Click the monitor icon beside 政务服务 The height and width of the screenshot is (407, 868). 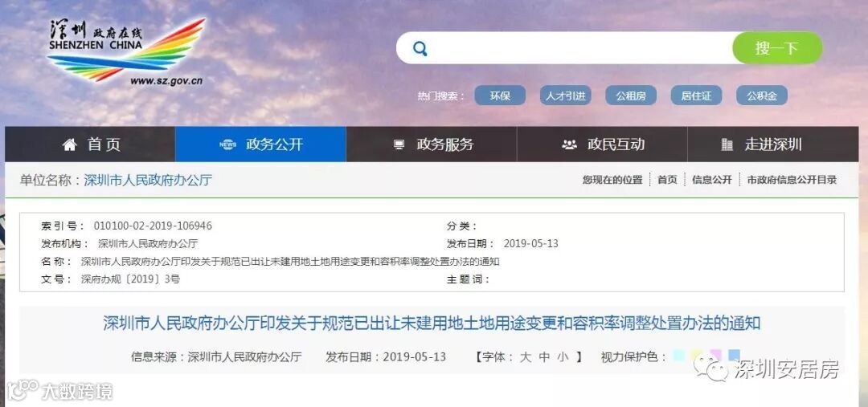tap(399, 144)
